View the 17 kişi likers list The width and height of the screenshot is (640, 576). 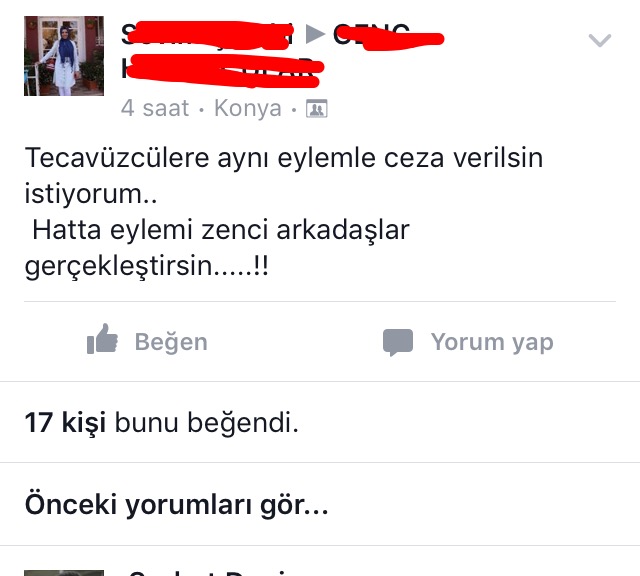[65, 422]
